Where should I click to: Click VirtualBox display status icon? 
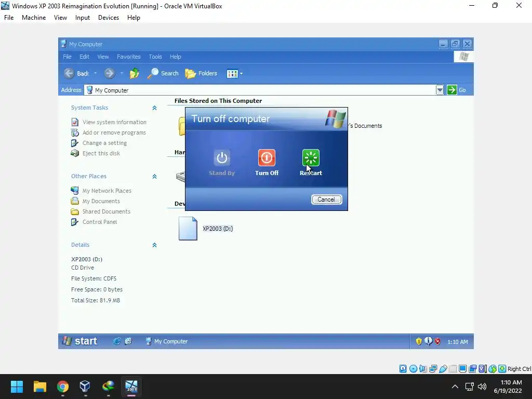(x=462, y=369)
